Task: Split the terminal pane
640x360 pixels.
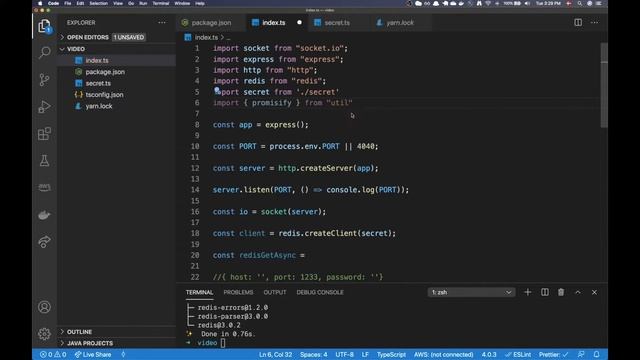Action: coord(544,292)
